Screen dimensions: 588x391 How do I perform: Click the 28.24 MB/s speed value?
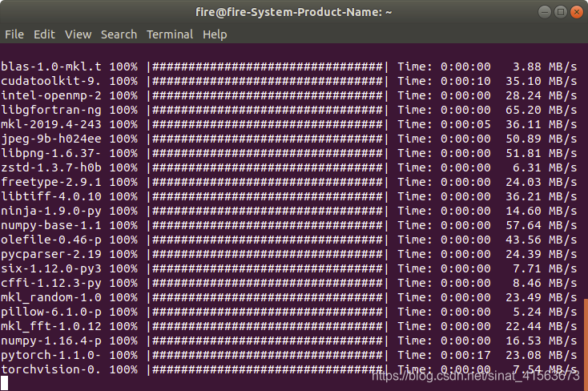(x=541, y=95)
